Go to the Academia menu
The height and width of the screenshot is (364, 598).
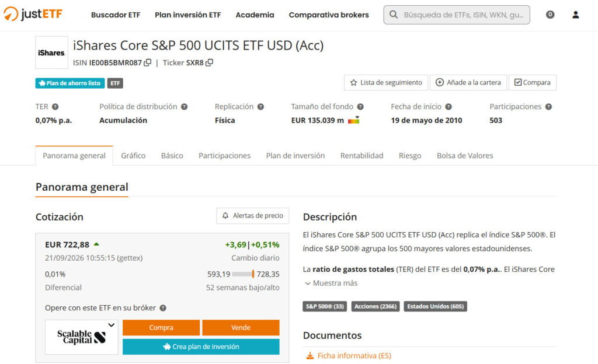coord(255,15)
